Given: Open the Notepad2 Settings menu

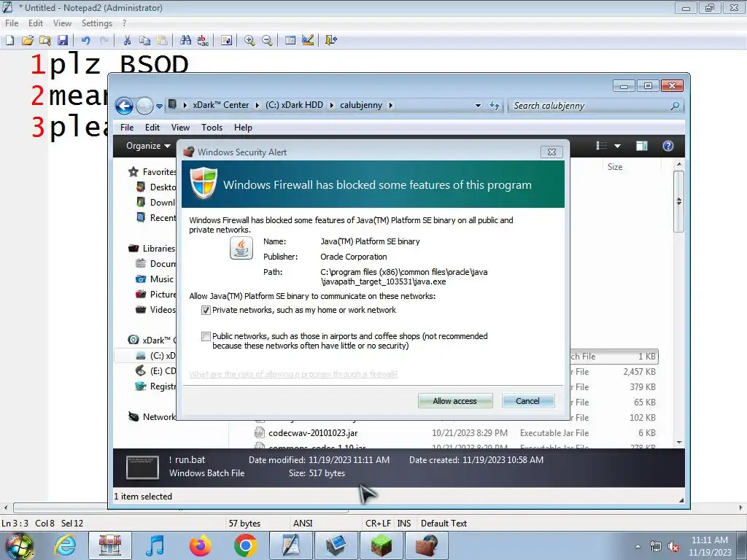Looking at the screenshot, I should 97,23.
